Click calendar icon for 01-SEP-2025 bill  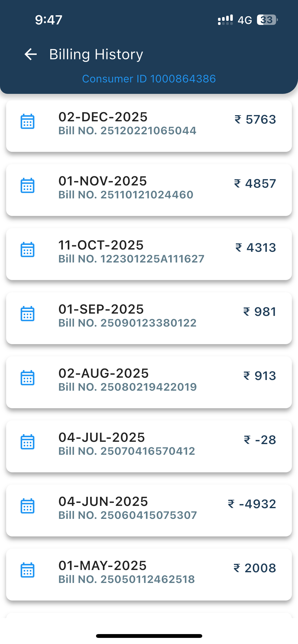tap(28, 314)
